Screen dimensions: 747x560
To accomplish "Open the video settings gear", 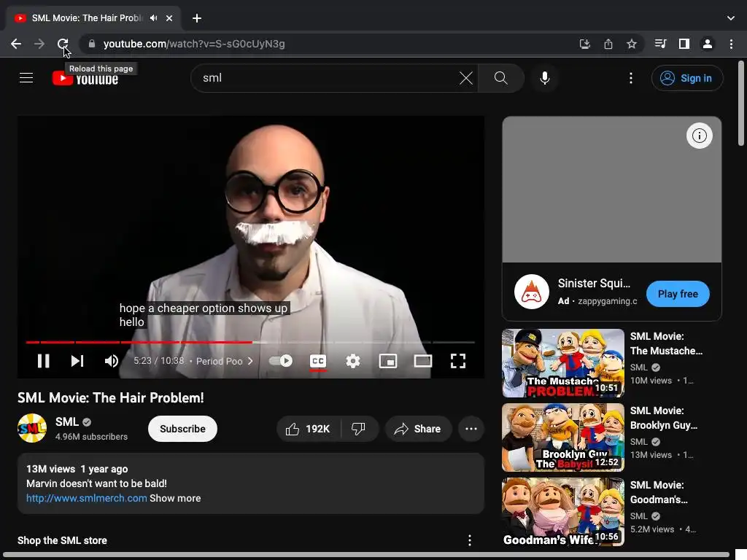I will click(353, 361).
